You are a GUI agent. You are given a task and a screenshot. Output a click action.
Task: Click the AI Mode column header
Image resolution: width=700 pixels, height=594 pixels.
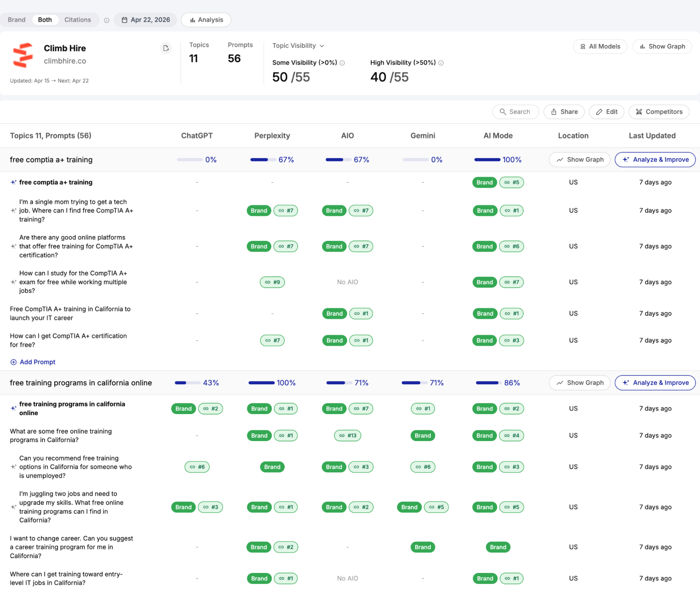[498, 136]
